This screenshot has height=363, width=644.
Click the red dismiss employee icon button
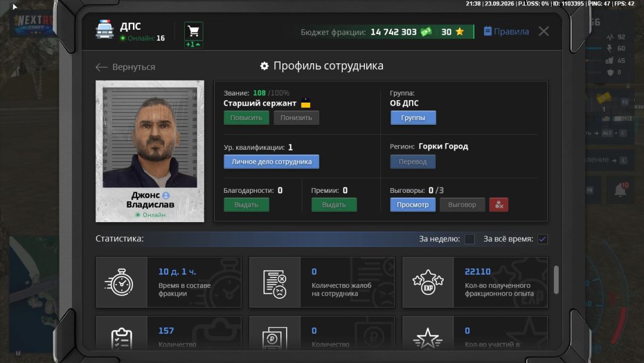click(499, 205)
